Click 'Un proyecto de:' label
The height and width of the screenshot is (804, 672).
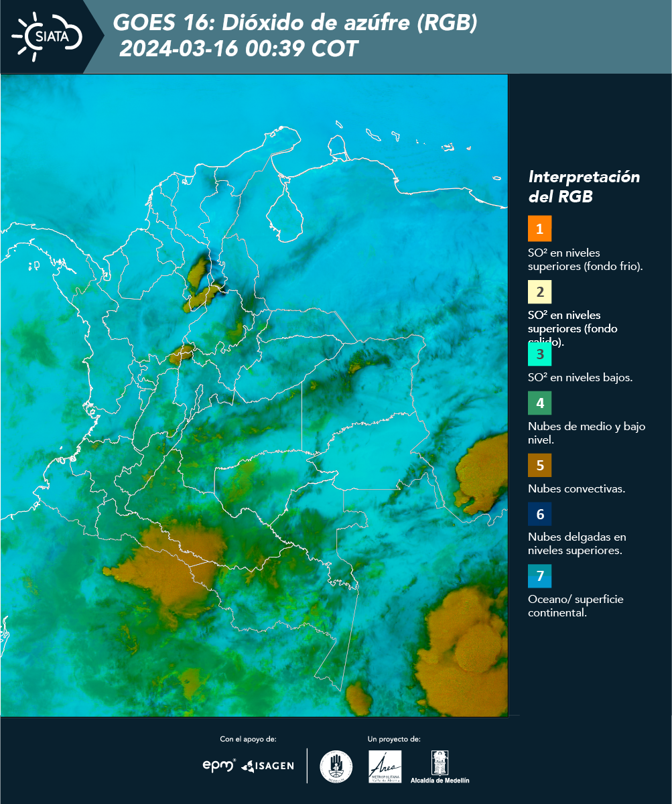click(x=394, y=739)
